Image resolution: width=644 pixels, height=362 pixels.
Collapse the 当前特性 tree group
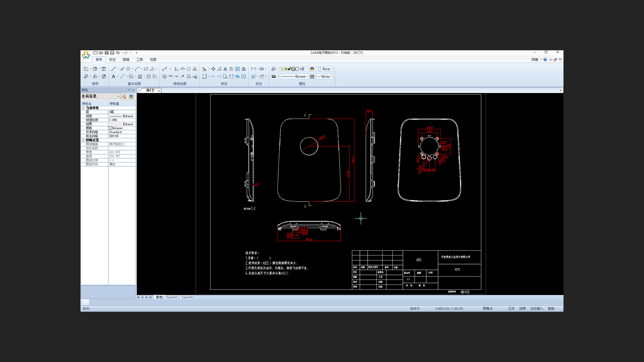(83, 108)
